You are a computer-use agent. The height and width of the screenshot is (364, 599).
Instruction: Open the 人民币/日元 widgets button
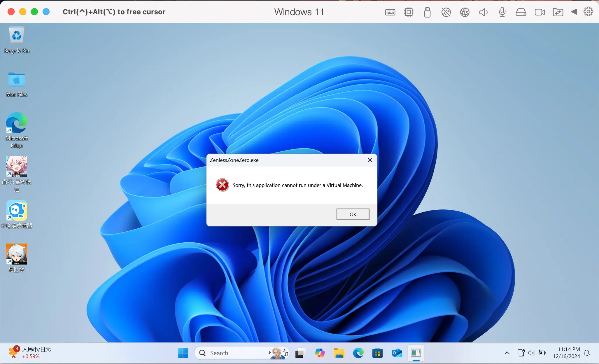click(x=30, y=353)
